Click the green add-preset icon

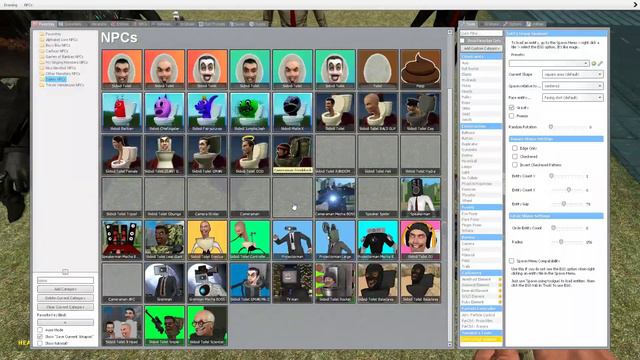[594, 63]
